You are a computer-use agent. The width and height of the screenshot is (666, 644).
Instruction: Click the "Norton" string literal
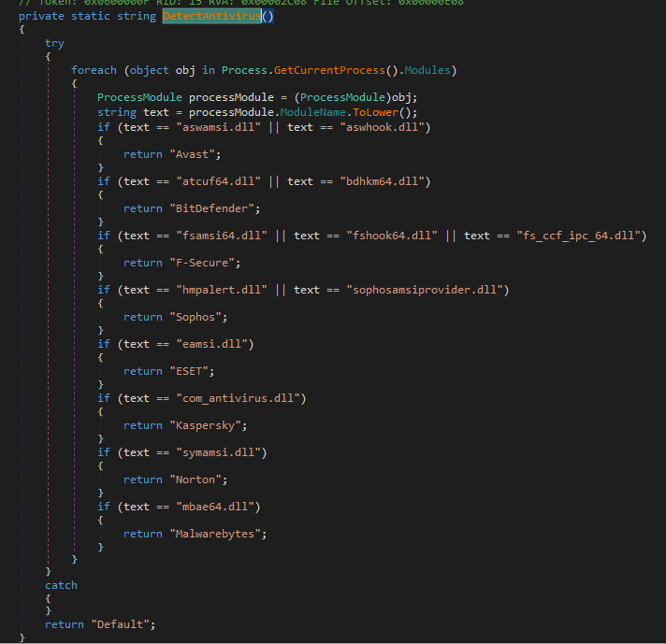click(x=197, y=479)
